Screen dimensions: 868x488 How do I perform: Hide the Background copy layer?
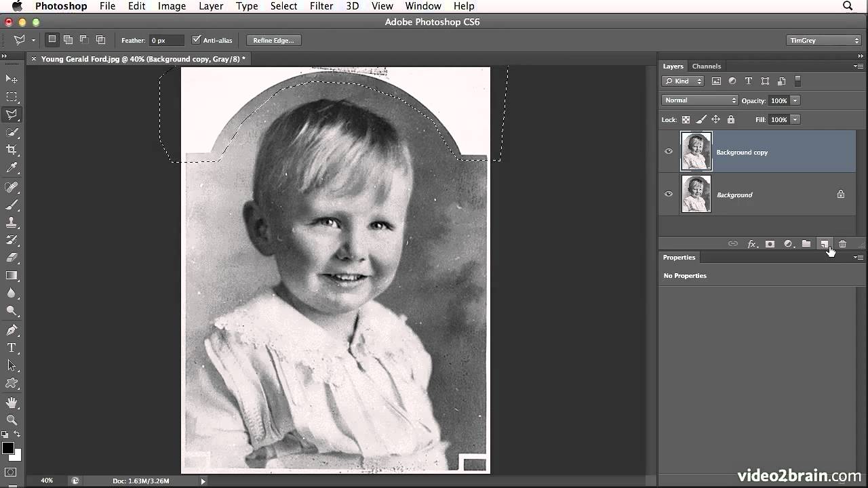click(x=669, y=151)
